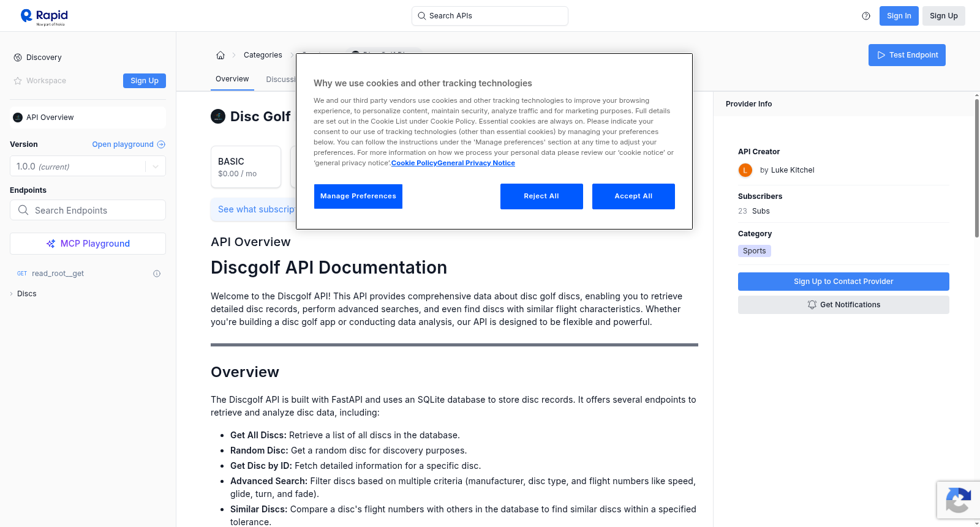Click the 'Provider Info' heading
980x527 pixels.
(748, 104)
